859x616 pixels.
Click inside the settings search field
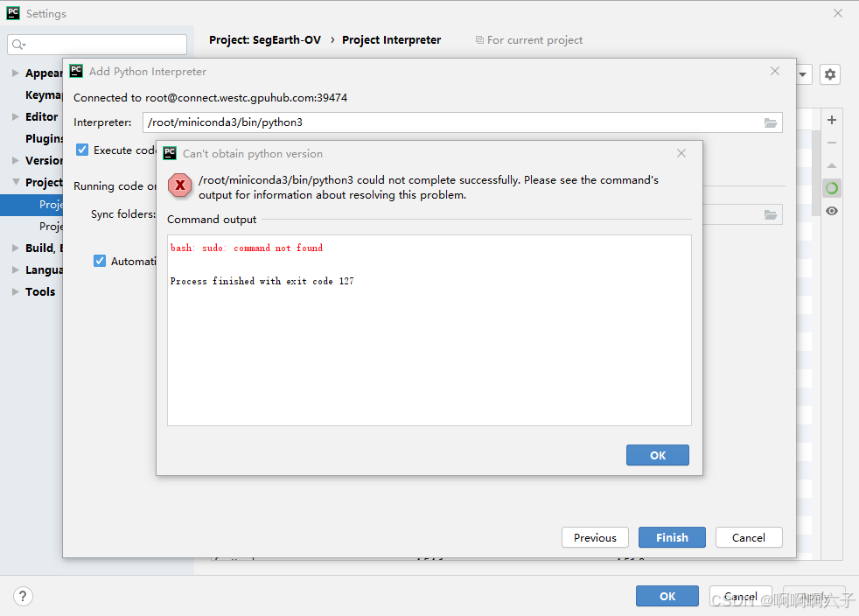pyautogui.click(x=96, y=44)
